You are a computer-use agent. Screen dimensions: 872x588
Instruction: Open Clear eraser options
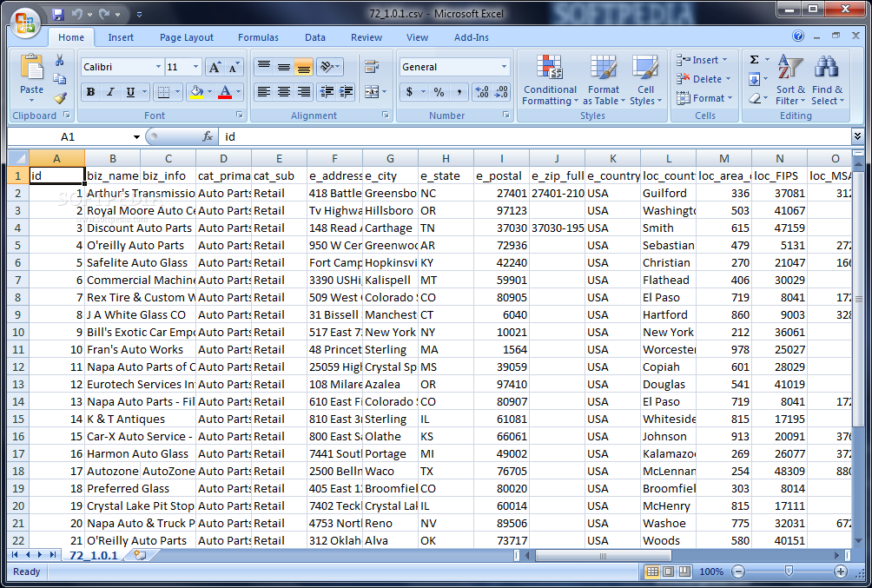755,99
